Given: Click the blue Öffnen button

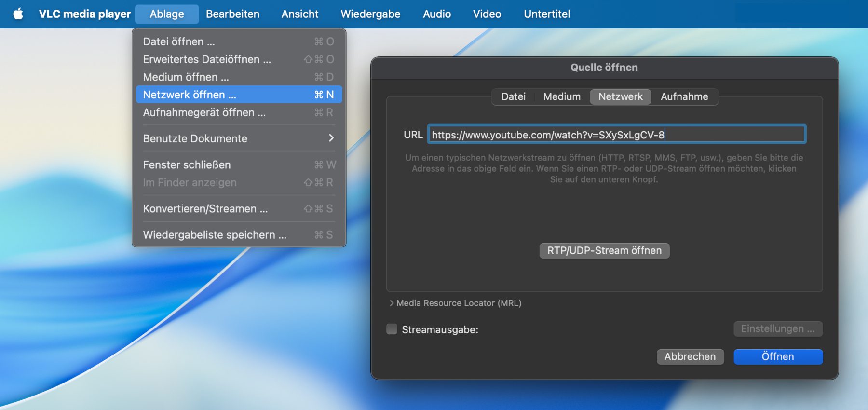Looking at the screenshot, I should click(778, 357).
